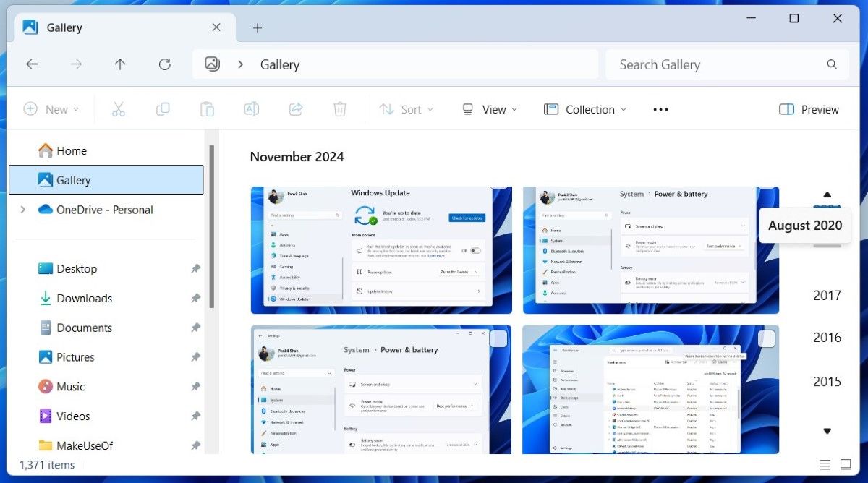Go up one level with Up arrow

coord(120,64)
